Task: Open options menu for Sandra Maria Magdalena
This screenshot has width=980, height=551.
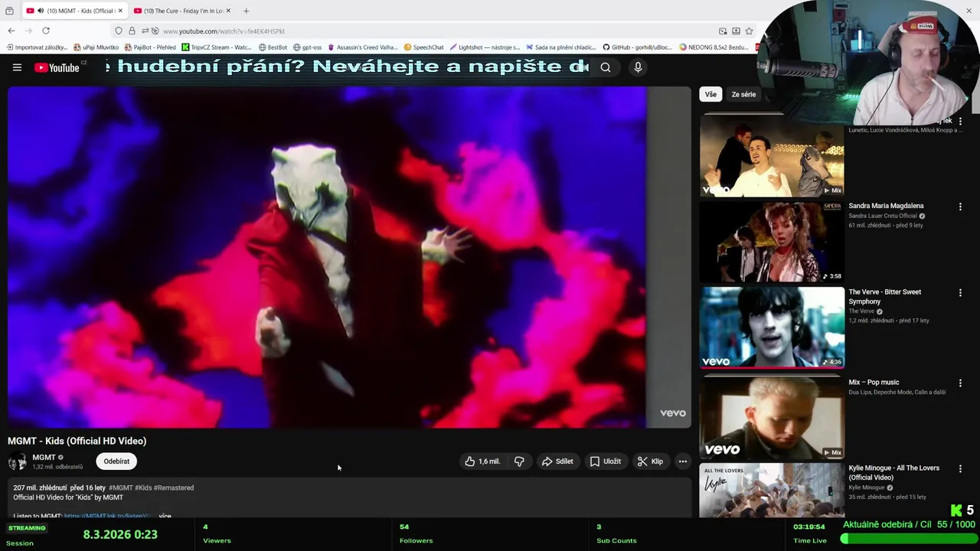Action: 960,207
